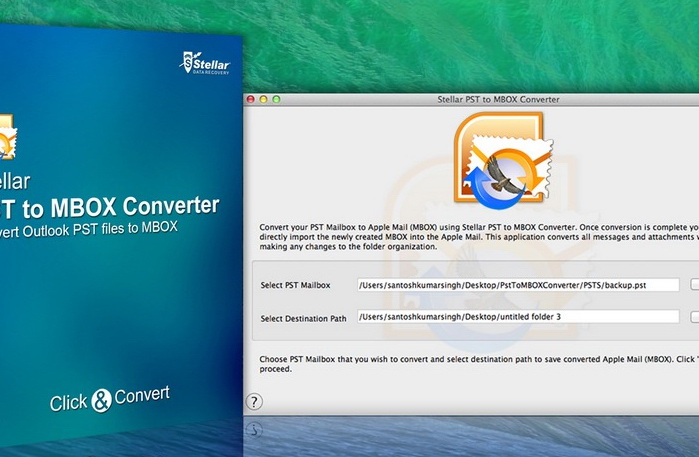Click the 'Outlook PST files to MBOX' subtitle
The image size is (699, 457).
(100, 229)
